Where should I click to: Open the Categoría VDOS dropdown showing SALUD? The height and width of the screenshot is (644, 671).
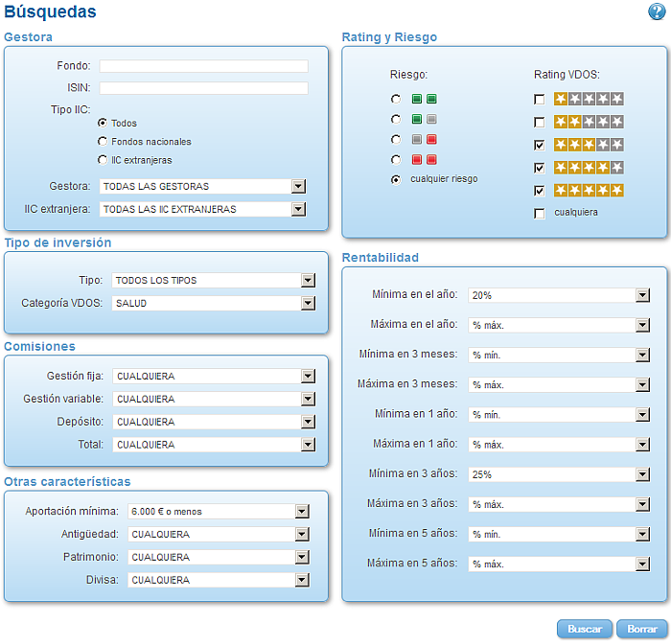214,304
